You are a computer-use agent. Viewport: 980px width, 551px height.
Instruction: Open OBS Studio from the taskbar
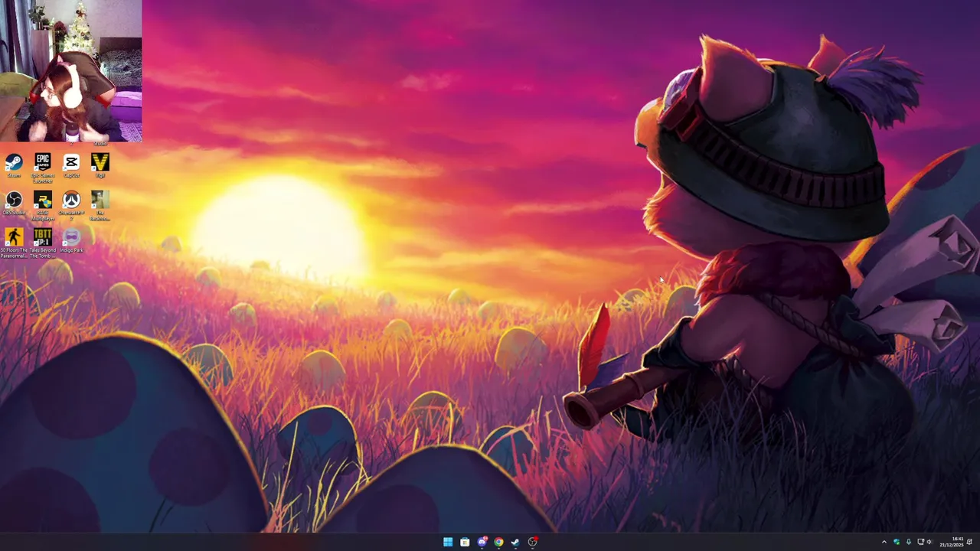[x=533, y=542]
